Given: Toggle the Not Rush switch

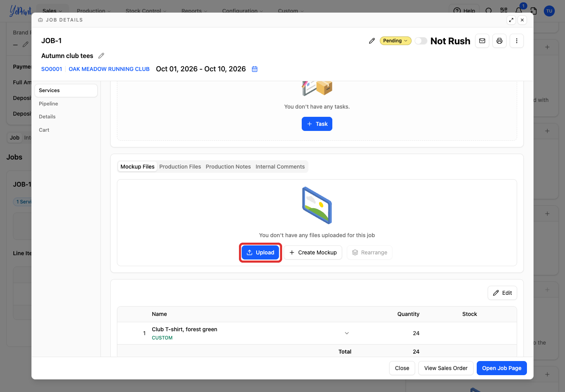Looking at the screenshot, I should (421, 41).
